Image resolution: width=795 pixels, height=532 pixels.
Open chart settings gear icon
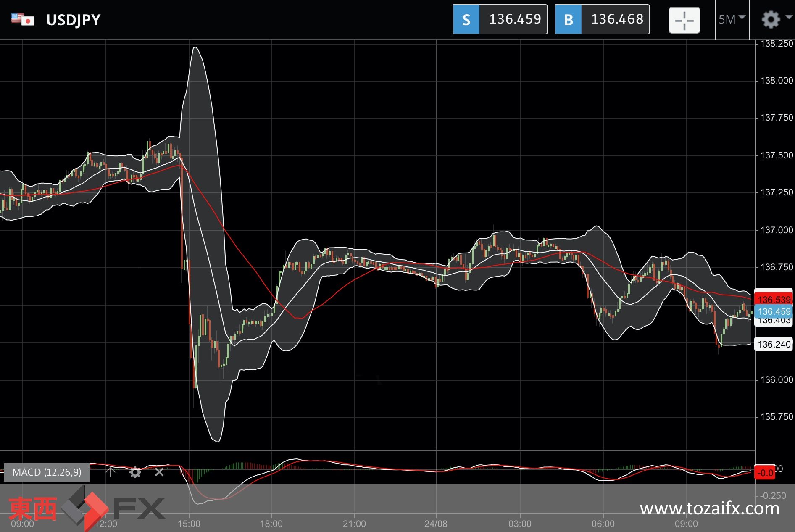[771, 19]
